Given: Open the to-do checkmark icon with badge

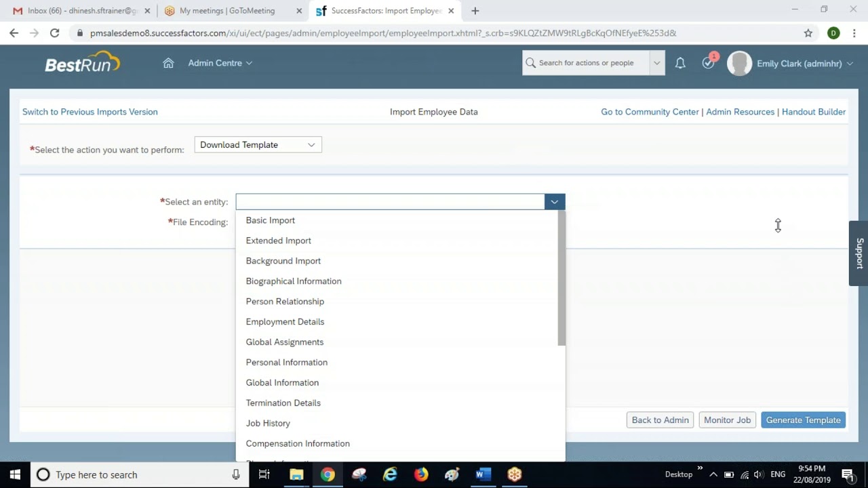Looking at the screenshot, I should [709, 62].
